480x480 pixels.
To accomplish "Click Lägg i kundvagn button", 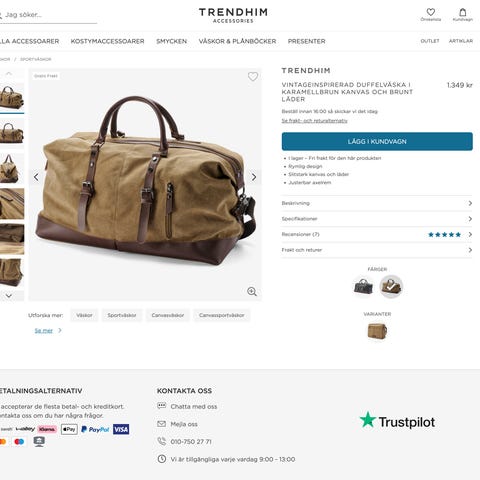I will [x=377, y=141].
